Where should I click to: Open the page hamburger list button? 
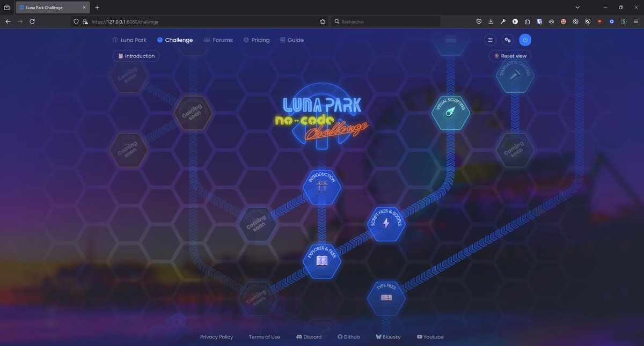click(490, 40)
